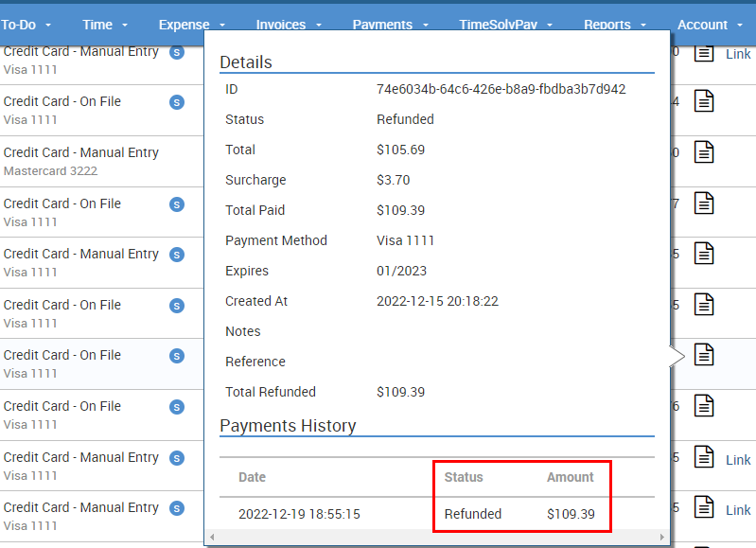The image size is (756, 548).
Task: Click the blue S badge in the topmost row
Action: 176,53
